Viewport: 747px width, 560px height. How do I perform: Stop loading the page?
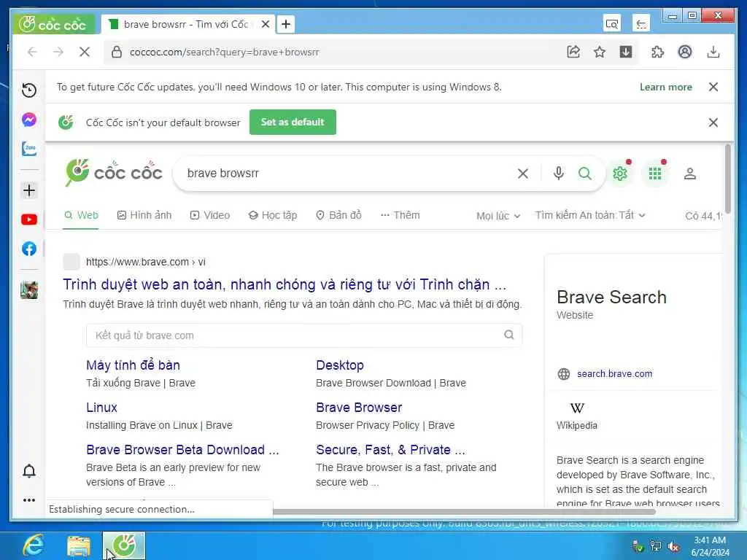pos(85,52)
